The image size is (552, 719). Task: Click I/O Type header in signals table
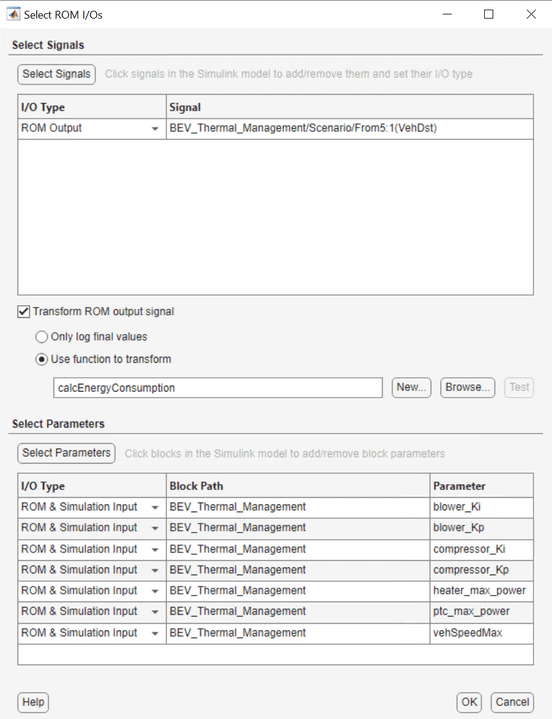[92, 107]
